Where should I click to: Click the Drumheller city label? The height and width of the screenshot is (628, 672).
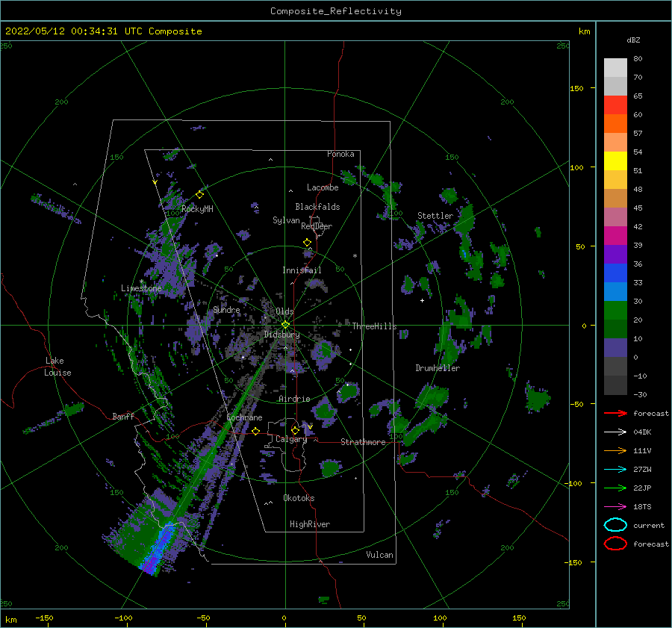pyautogui.click(x=438, y=368)
